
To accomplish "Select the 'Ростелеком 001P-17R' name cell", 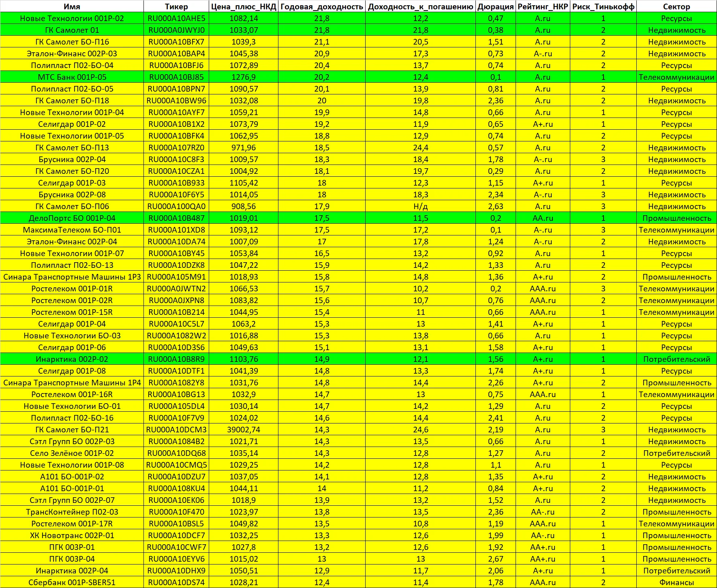I will (x=72, y=524).
